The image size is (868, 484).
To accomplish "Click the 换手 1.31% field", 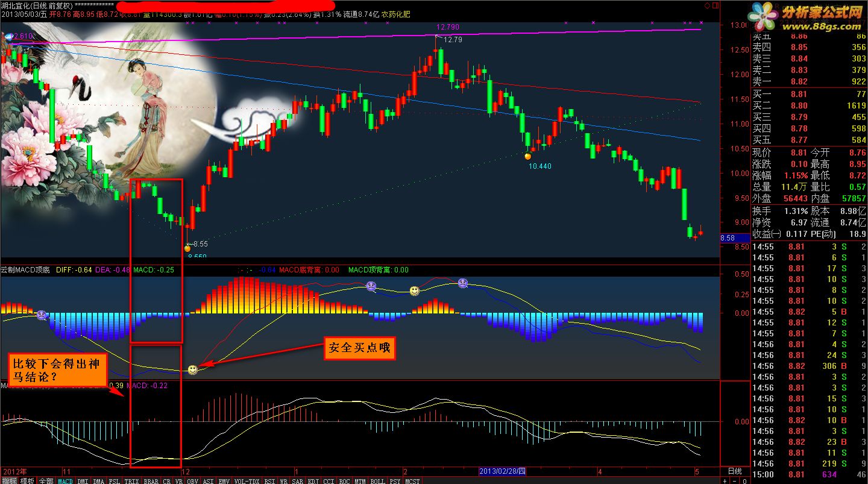I will 779,211.
